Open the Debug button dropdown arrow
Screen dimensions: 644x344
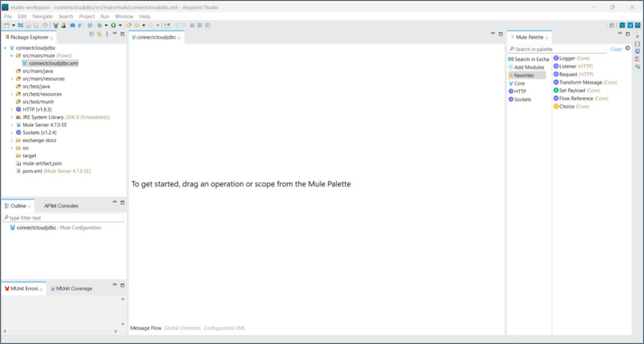(x=106, y=25)
